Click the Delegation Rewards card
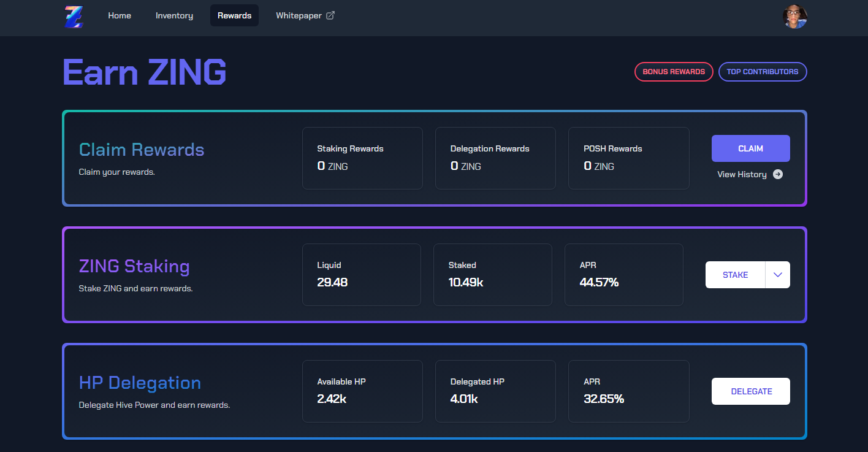The image size is (868, 452). pyautogui.click(x=495, y=158)
